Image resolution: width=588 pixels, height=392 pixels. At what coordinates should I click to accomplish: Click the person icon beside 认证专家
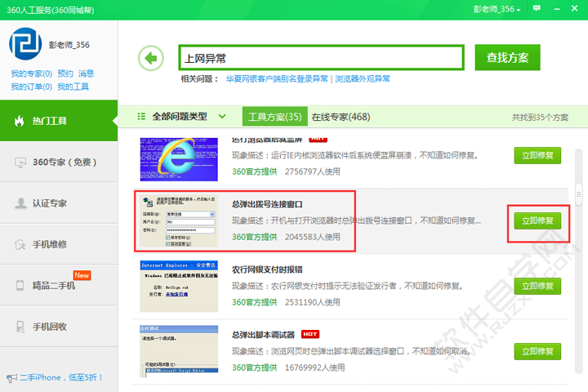coord(20,203)
